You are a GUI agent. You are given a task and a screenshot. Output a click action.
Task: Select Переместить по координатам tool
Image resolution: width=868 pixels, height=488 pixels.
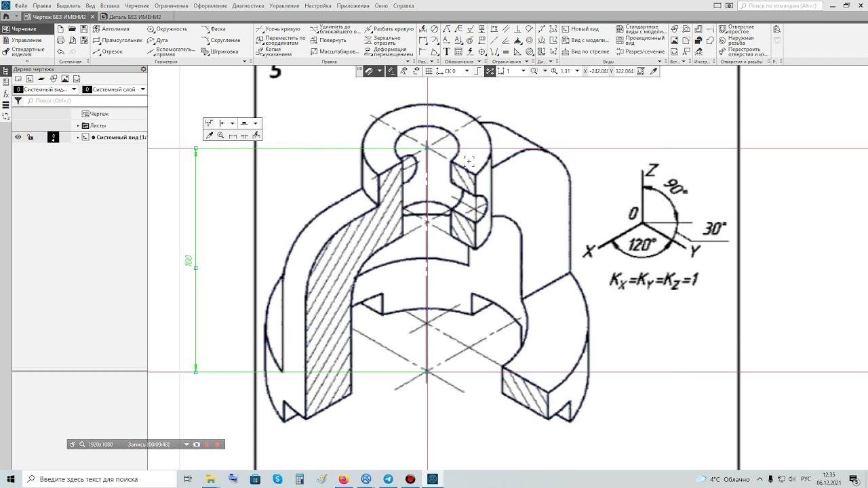pyautogui.click(x=281, y=40)
